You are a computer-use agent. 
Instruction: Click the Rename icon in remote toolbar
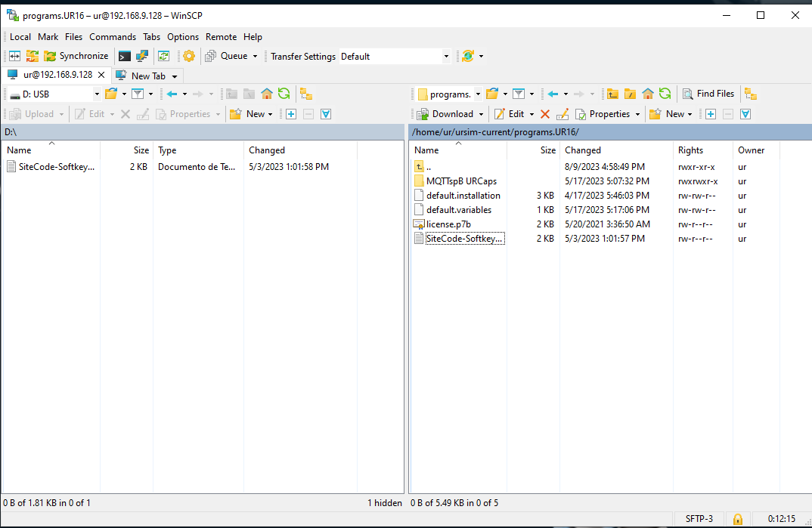pos(563,114)
